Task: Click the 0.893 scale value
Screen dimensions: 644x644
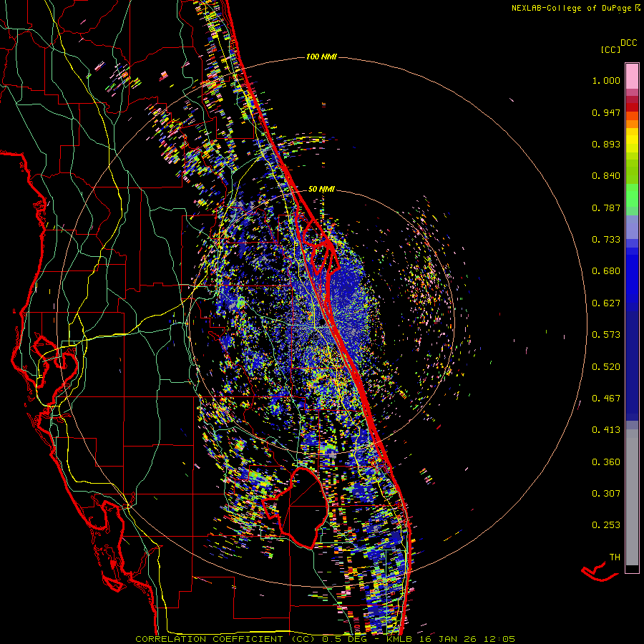Action: point(606,144)
